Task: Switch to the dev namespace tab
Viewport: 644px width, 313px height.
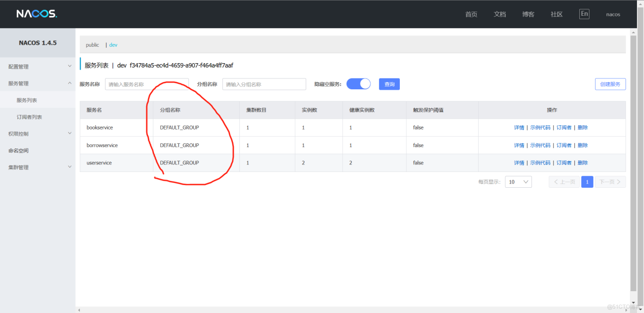Action: [113, 45]
